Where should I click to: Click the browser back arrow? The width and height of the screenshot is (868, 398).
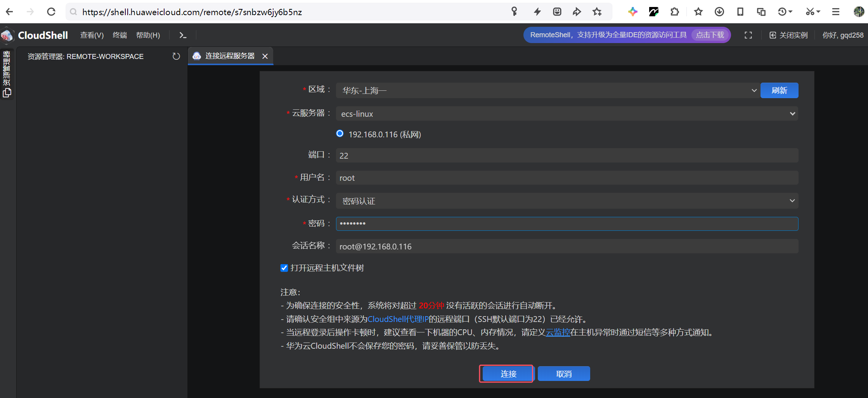pyautogui.click(x=10, y=12)
